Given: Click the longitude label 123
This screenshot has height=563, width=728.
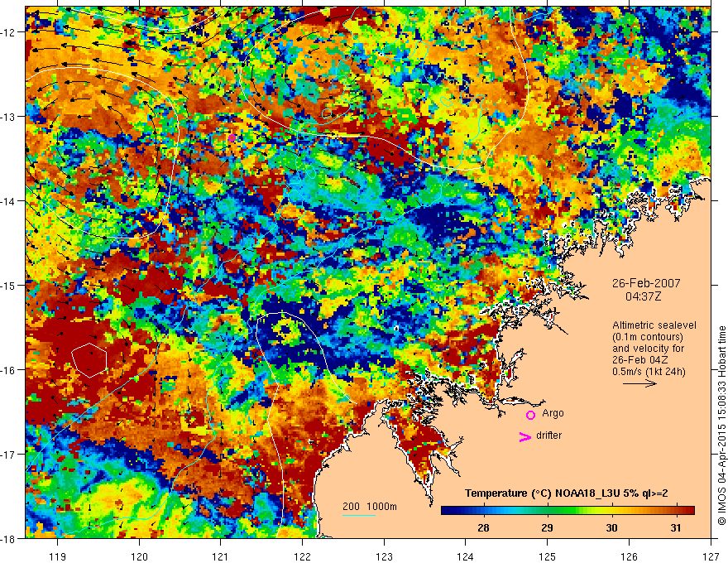Looking at the screenshot, I should pyautogui.click(x=384, y=556).
